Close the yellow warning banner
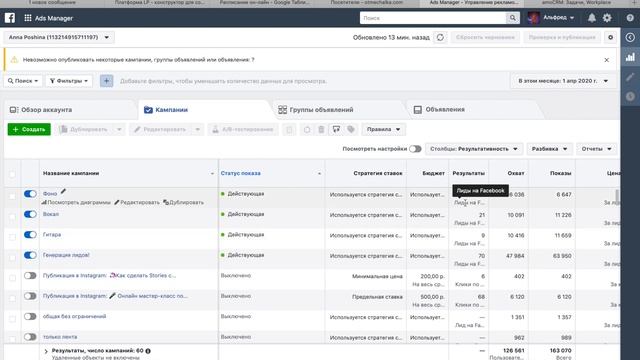The width and height of the screenshot is (640, 360). (607, 60)
